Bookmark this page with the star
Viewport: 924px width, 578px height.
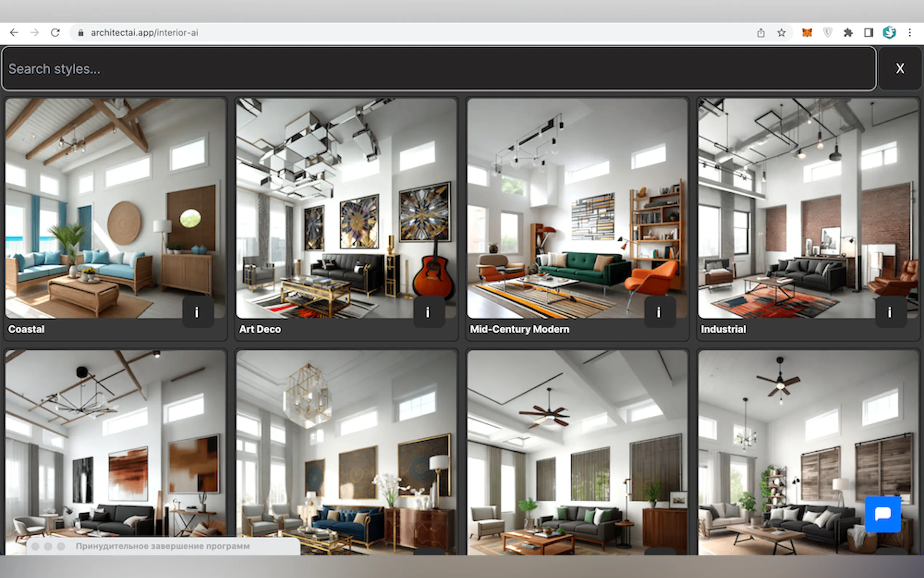pyautogui.click(x=781, y=33)
